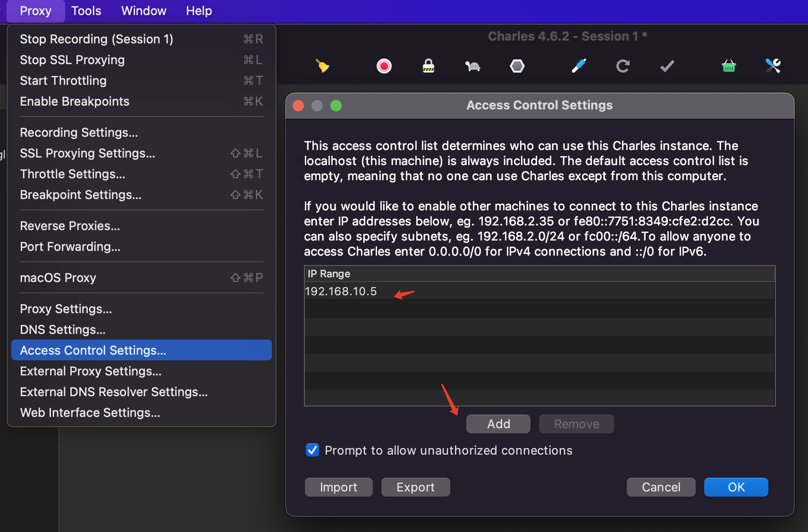Click the pen compose icon
The width and height of the screenshot is (808, 532).
[579, 66]
